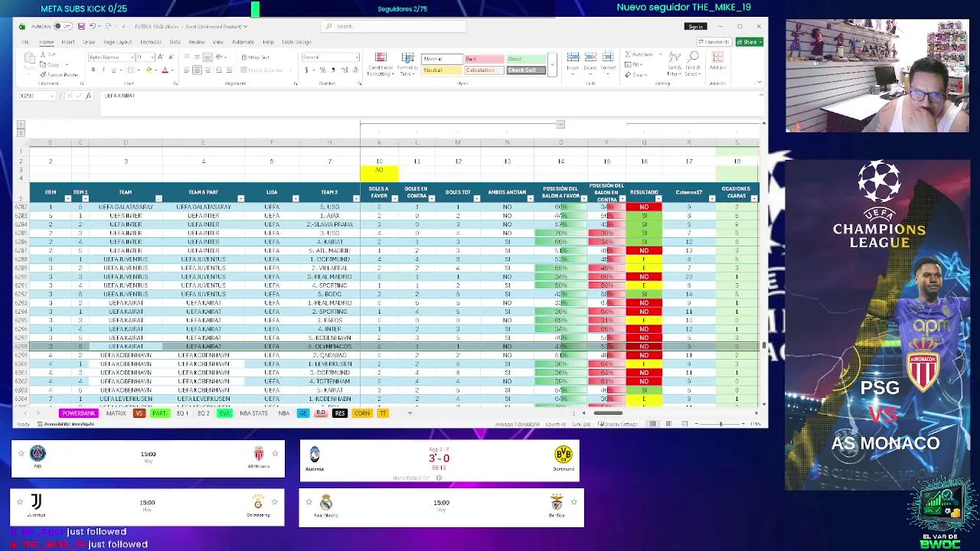Click the Sort & Filter icon
Image resolution: width=980 pixels, height=551 pixels.
pyautogui.click(x=675, y=64)
